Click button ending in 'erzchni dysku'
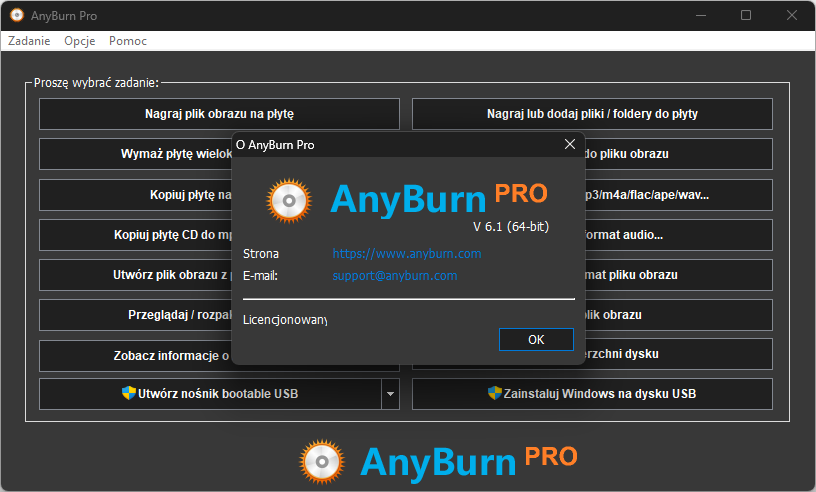 click(x=679, y=354)
